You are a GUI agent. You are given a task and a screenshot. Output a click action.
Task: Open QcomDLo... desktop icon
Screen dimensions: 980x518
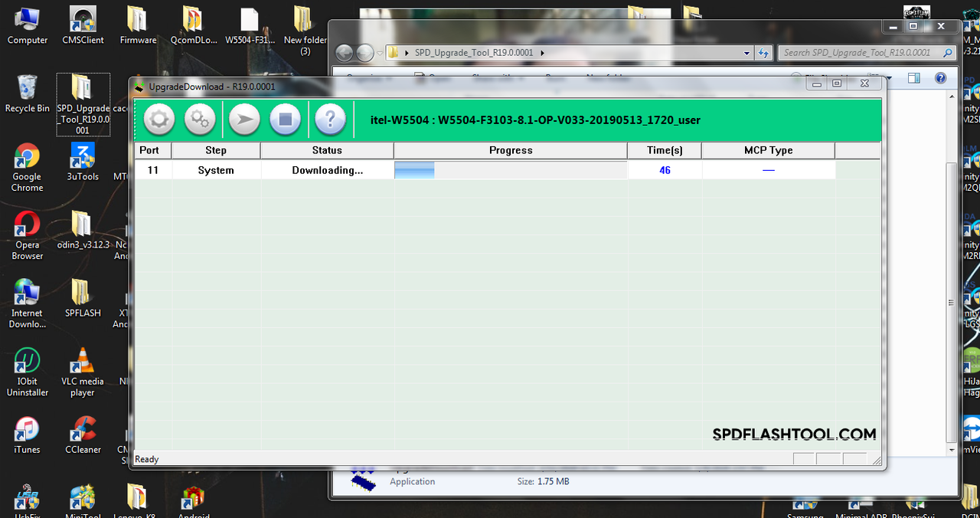tap(193, 25)
